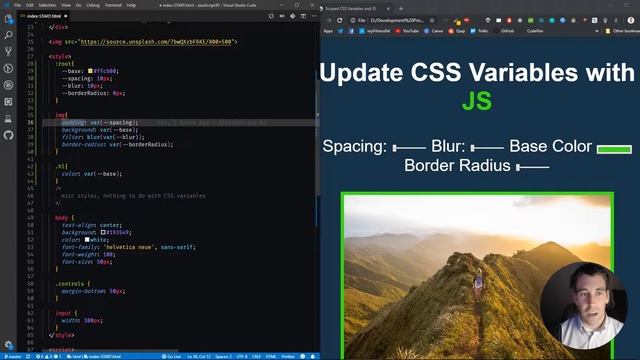Open the Facebook bookmark icon
The width and height of the screenshot is (640, 360).
[351, 31]
